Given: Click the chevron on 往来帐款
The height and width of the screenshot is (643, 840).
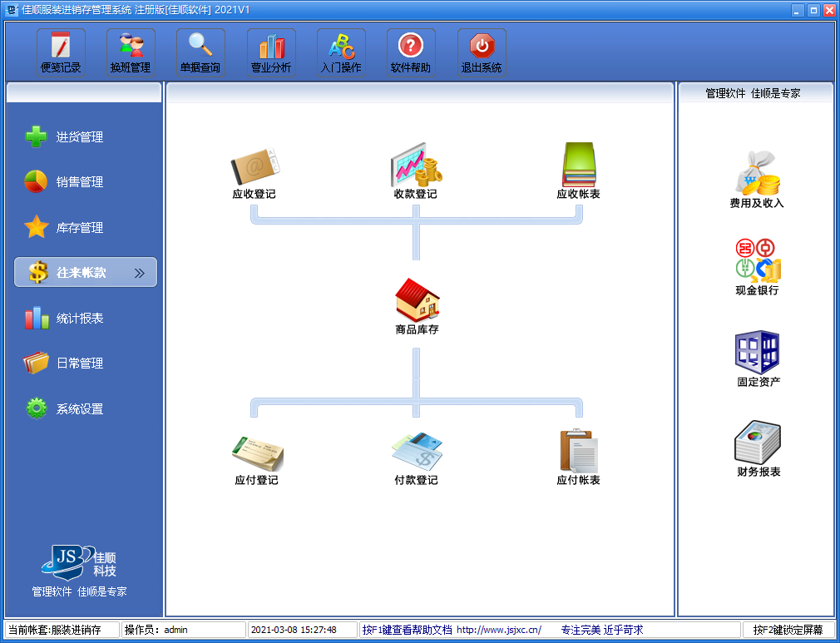Looking at the screenshot, I should pyautogui.click(x=140, y=274).
